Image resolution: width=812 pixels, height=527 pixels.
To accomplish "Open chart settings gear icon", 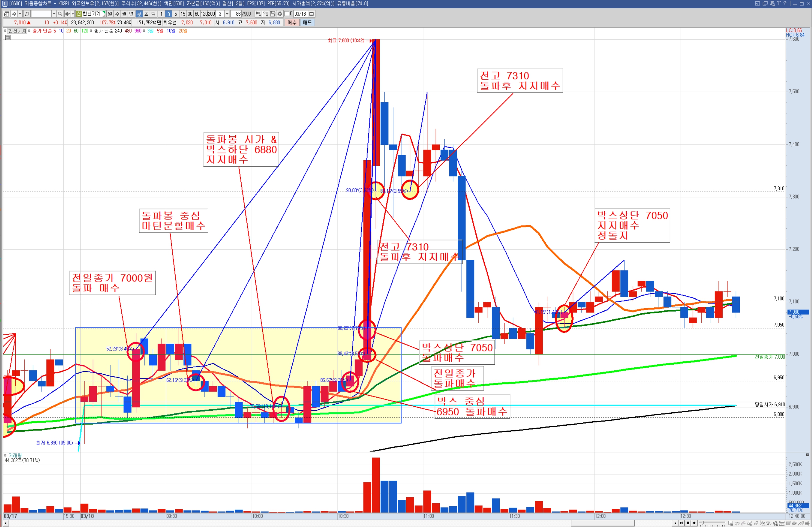I will tap(280, 14).
